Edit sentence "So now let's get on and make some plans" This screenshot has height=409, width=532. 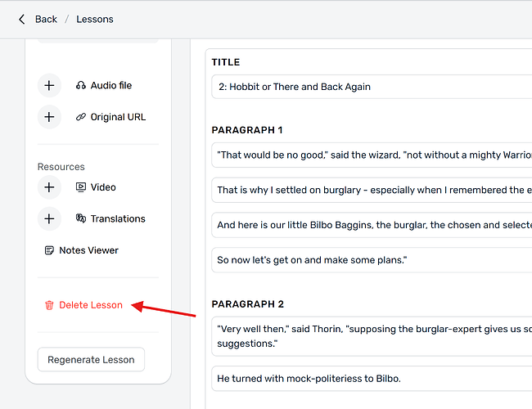pyautogui.click(x=372, y=260)
